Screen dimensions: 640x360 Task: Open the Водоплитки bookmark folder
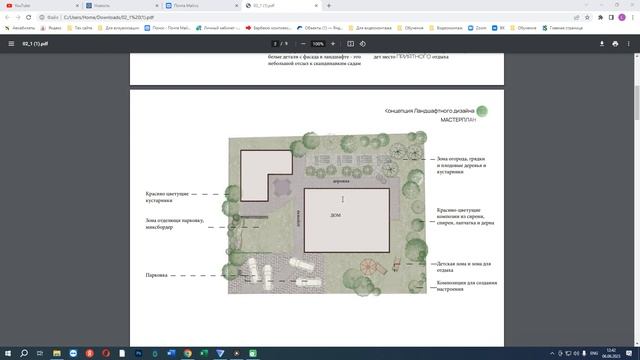click(x=445, y=28)
